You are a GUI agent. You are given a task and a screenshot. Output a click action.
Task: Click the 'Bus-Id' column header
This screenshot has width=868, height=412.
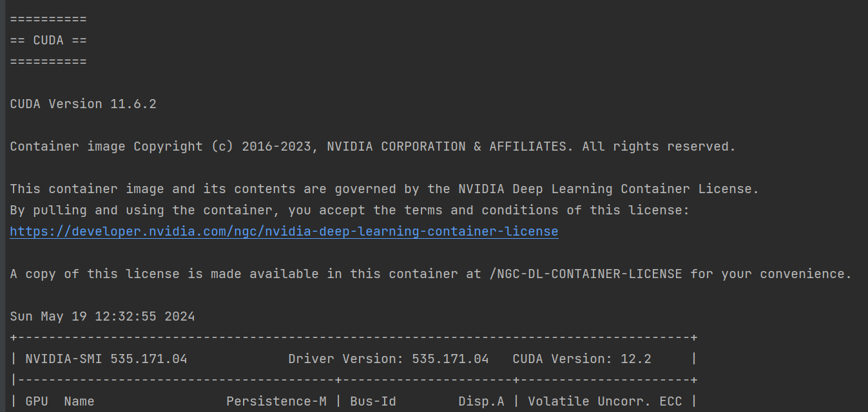click(373, 401)
